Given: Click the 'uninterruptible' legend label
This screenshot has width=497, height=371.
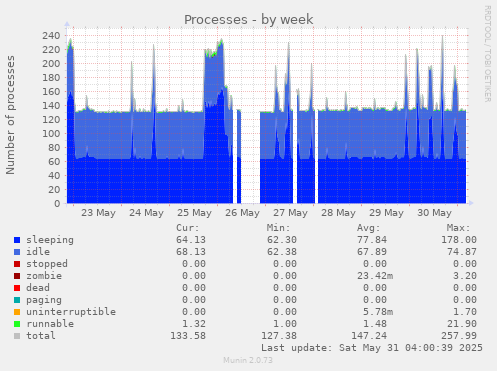Looking at the screenshot, I should click(x=71, y=312).
